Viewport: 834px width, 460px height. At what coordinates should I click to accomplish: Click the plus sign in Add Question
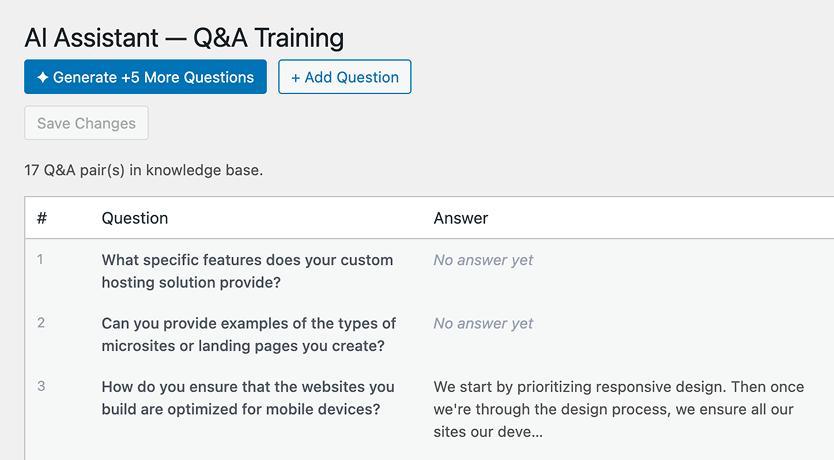coord(296,77)
